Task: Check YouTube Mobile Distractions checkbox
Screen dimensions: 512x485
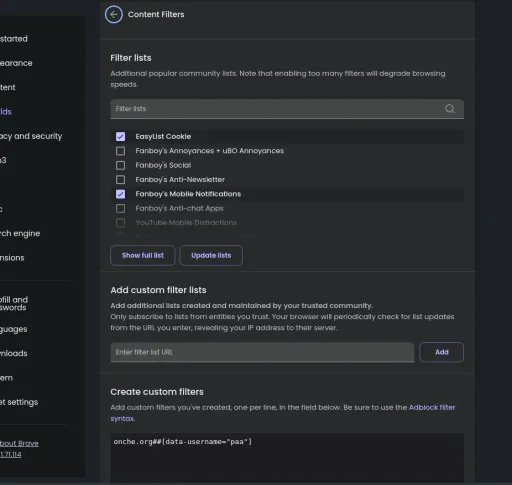Action: (x=120, y=222)
